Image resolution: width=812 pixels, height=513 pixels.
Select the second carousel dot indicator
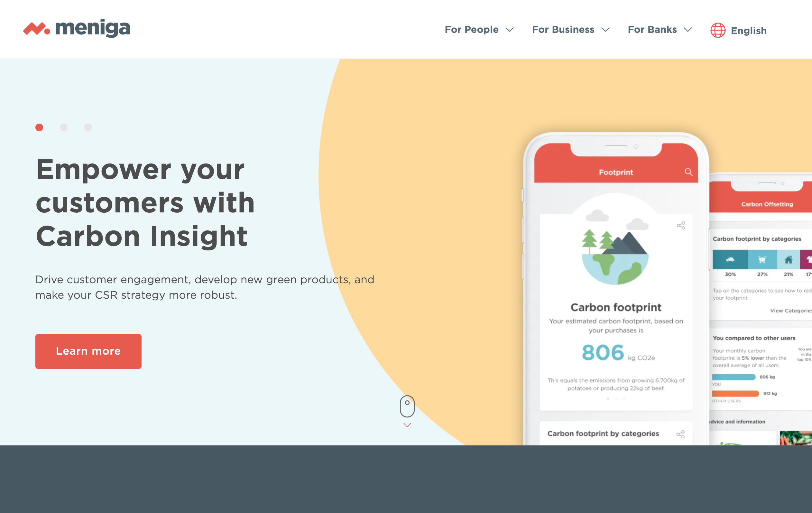click(64, 128)
